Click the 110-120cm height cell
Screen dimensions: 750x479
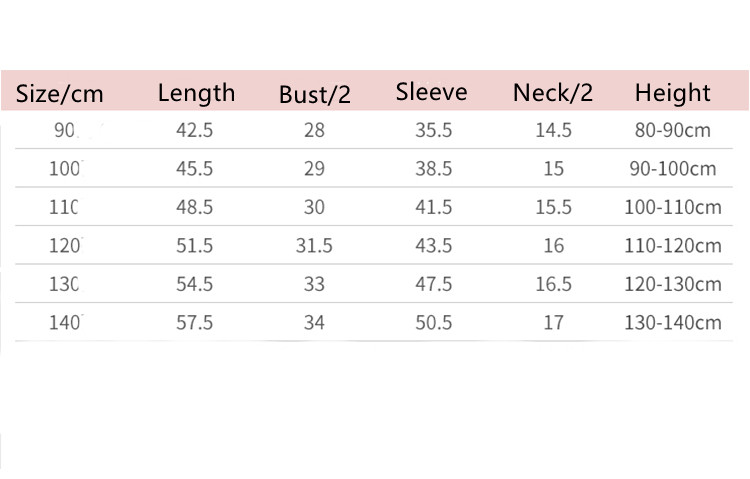673,246
